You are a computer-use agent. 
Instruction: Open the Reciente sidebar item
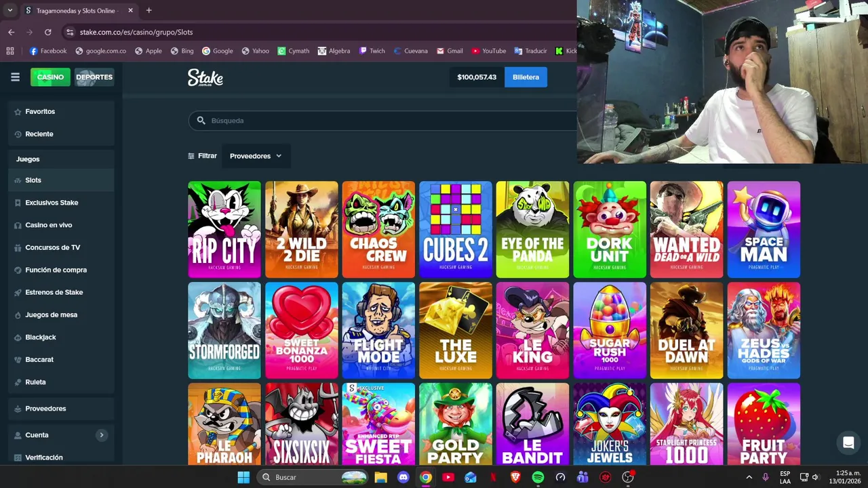click(x=61, y=134)
